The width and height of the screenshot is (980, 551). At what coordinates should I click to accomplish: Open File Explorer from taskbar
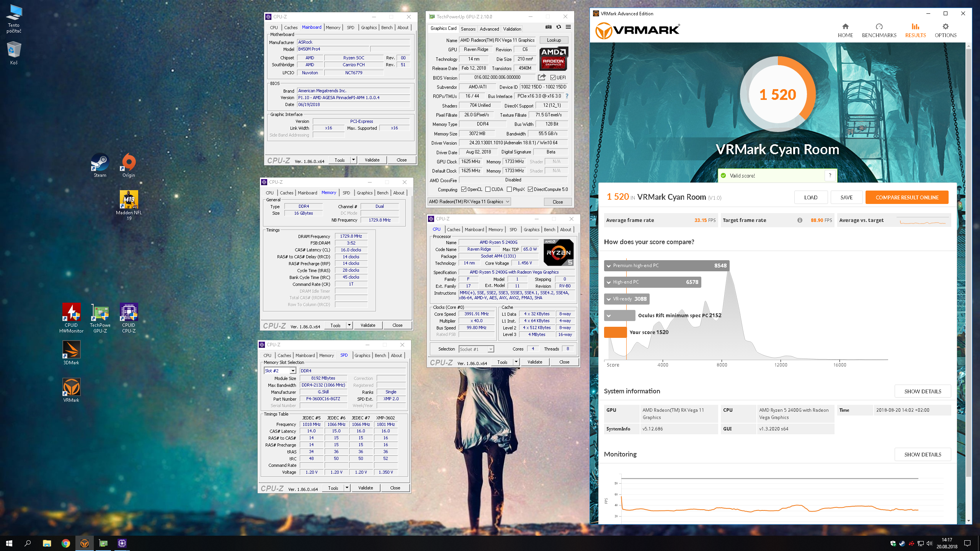(x=47, y=543)
